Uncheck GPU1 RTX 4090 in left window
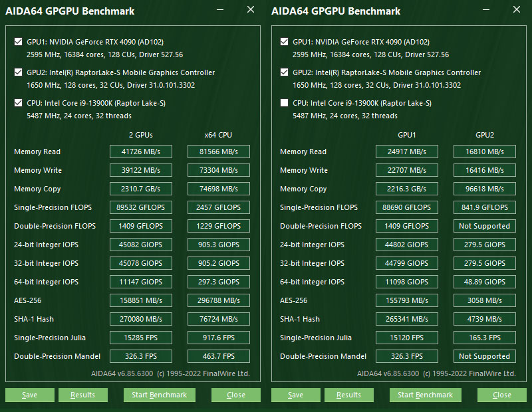This screenshot has width=532, height=412. tap(19, 42)
